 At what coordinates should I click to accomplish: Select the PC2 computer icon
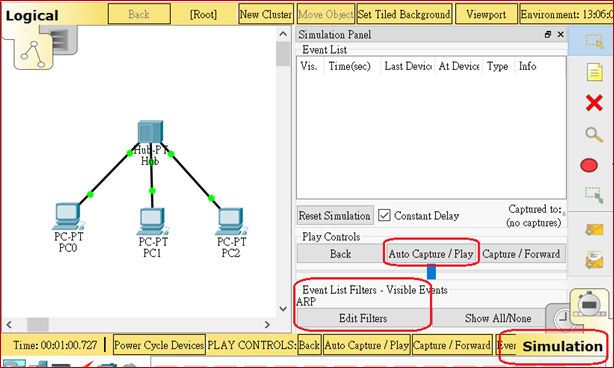(x=231, y=222)
